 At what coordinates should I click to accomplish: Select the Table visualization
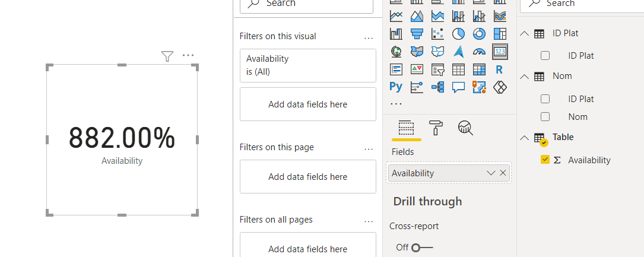458,69
